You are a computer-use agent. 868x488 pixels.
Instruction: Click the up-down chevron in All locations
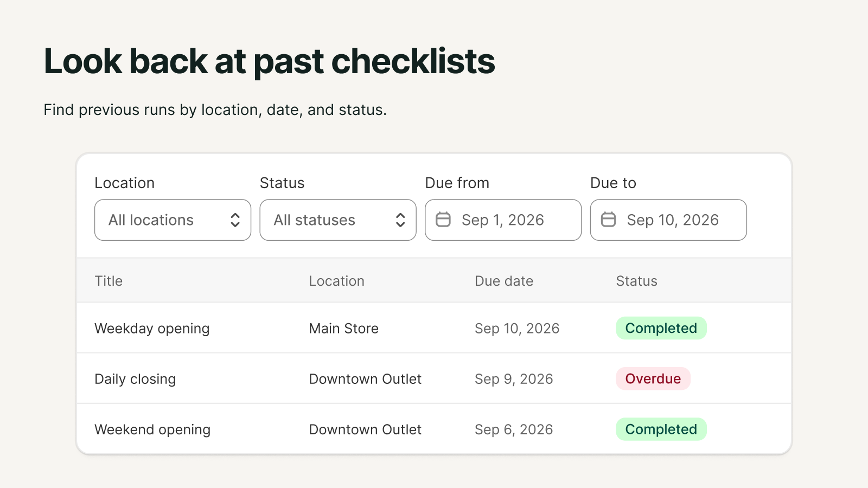point(235,220)
